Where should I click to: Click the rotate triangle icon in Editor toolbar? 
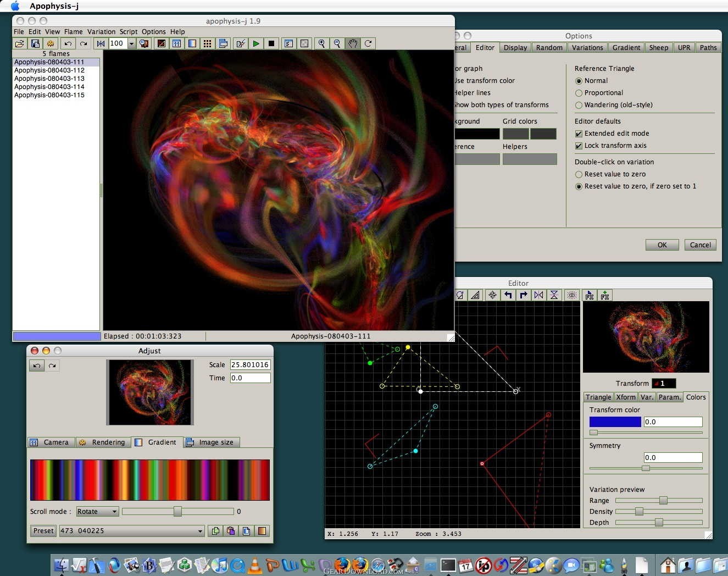pos(460,295)
